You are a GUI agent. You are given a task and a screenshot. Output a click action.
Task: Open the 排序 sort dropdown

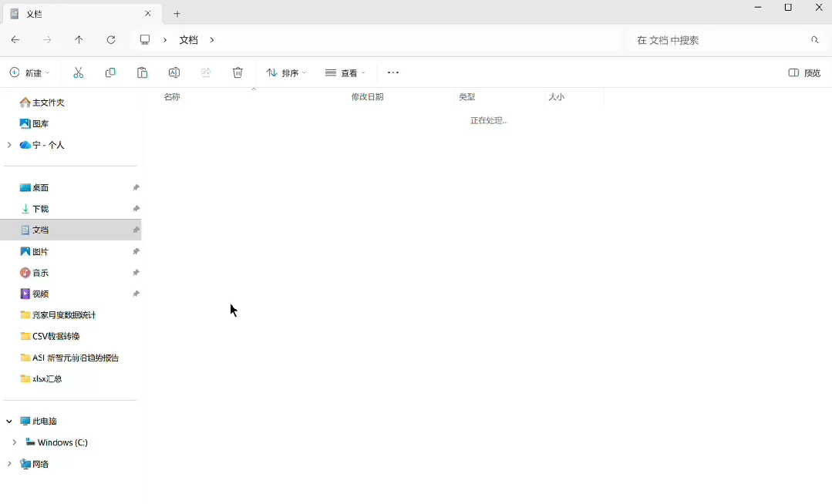(x=286, y=72)
